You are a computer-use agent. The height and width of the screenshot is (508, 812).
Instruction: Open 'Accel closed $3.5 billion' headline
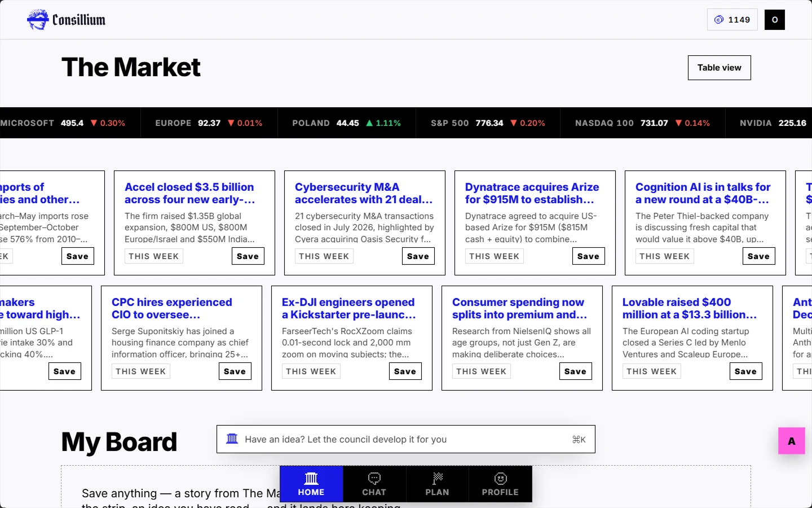tap(189, 193)
